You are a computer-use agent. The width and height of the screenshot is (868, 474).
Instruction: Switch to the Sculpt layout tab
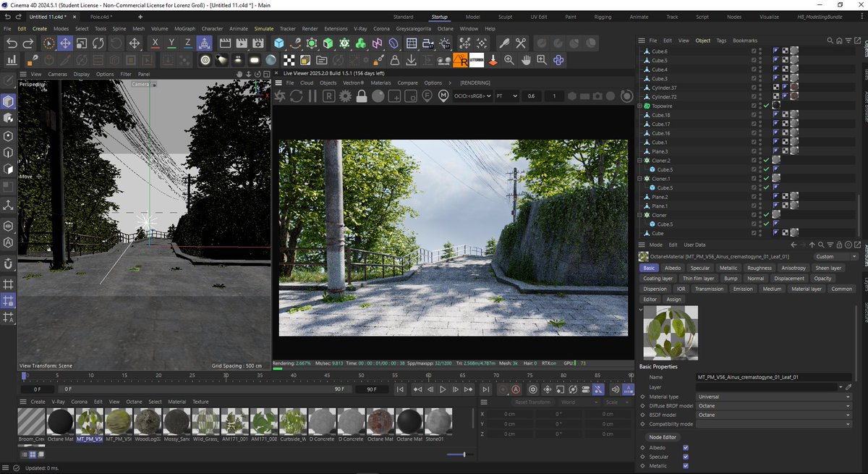tap(505, 16)
